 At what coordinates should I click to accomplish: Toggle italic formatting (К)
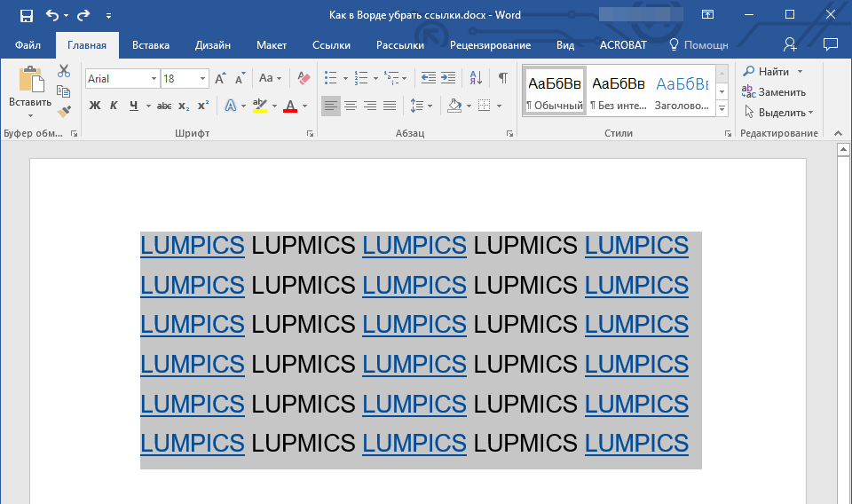pyautogui.click(x=114, y=106)
